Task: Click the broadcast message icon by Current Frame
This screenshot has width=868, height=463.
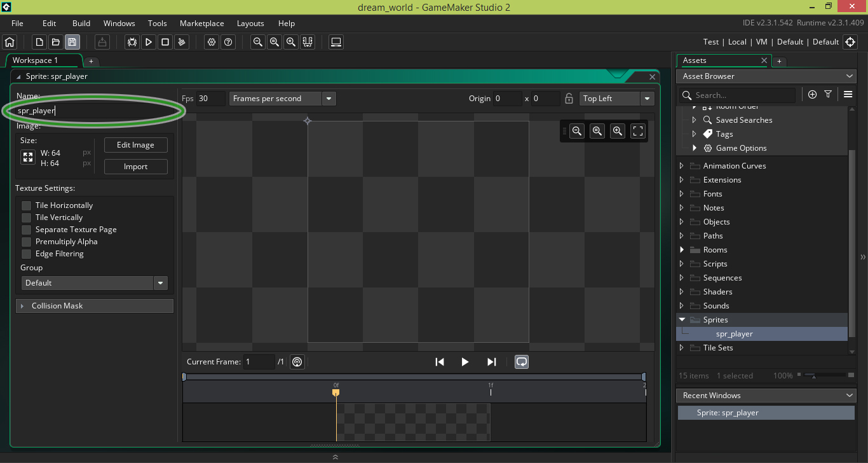Action: [x=297, y=362]
